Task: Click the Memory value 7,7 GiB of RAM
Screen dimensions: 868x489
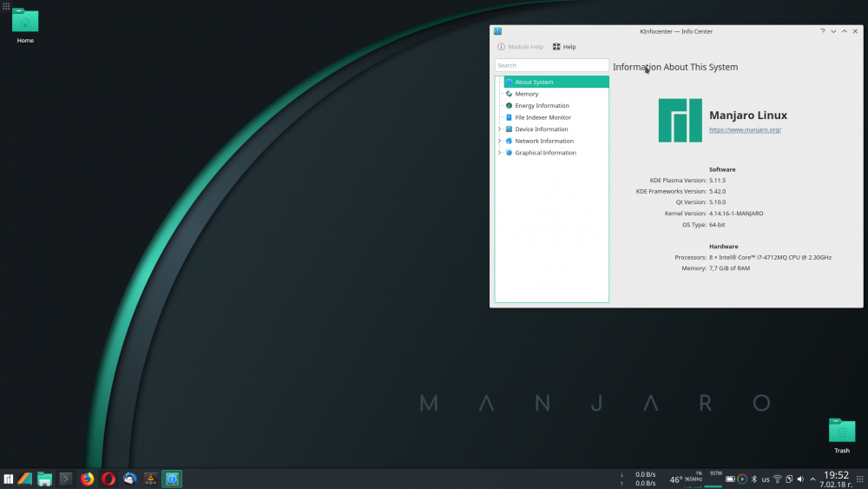Action: pos(729,268)
